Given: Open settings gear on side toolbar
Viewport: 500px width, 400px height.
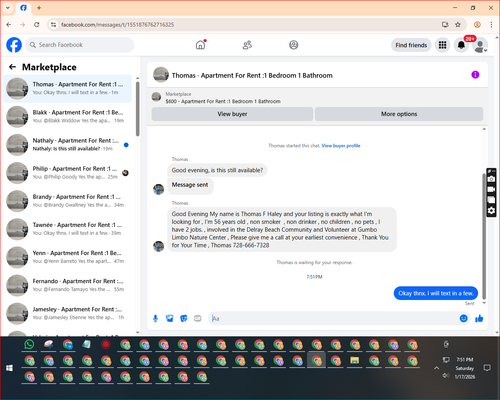Looking at the screenshot, I should pyautogui.click(x=491, y=211).
